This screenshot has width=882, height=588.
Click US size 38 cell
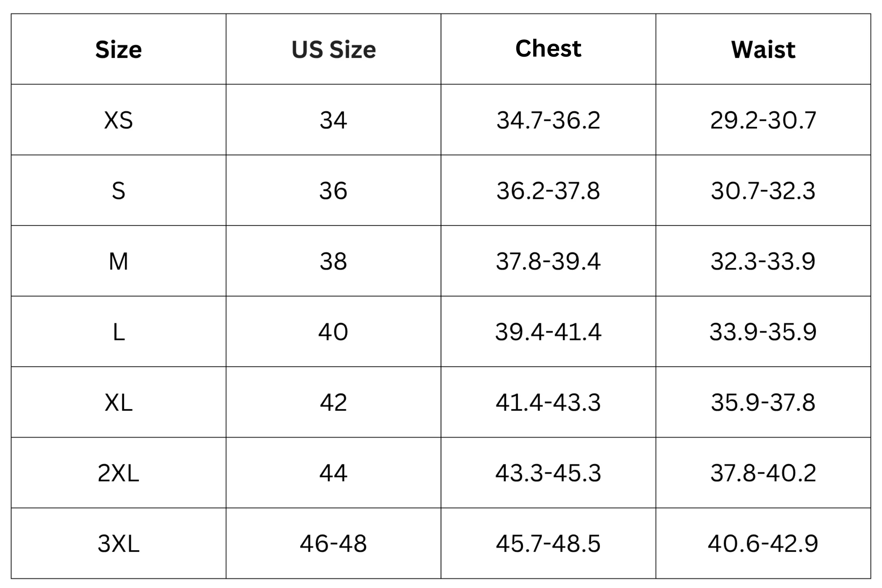click(333, 261)
